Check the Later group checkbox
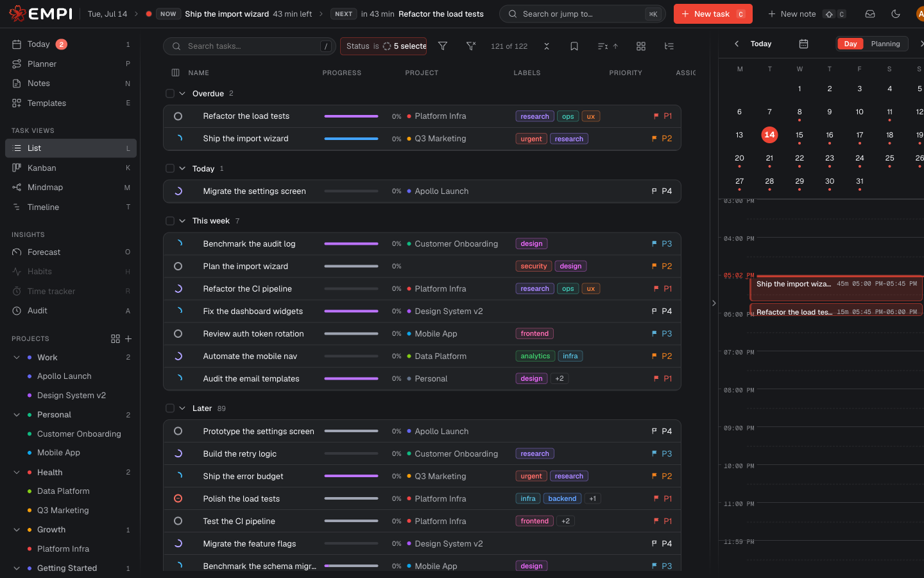924x578 pixels. [170, 408]
